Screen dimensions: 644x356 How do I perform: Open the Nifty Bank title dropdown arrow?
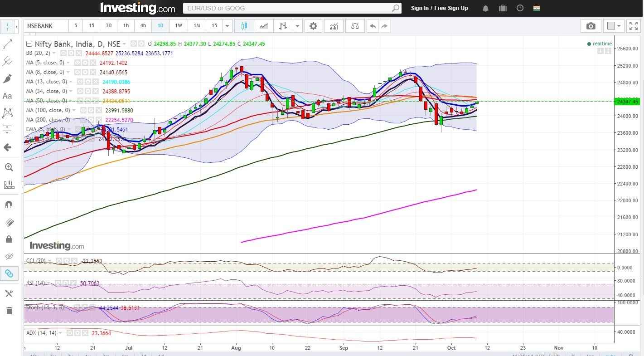(124, 44)
